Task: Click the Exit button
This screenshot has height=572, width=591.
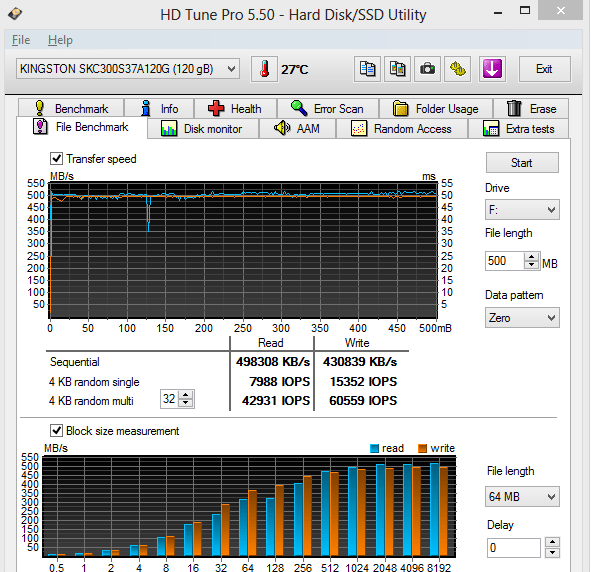Action: pyautogui.click(x=545, y=69)
